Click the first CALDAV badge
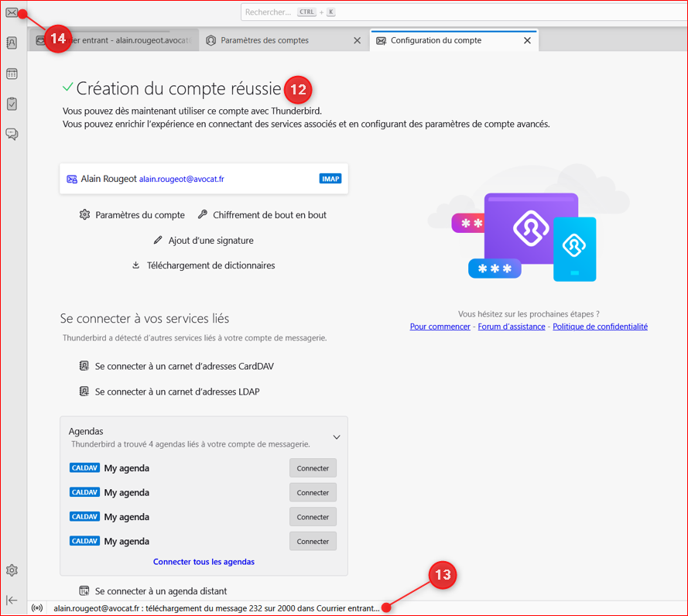 pyautogui.click(x=84, y=467)
